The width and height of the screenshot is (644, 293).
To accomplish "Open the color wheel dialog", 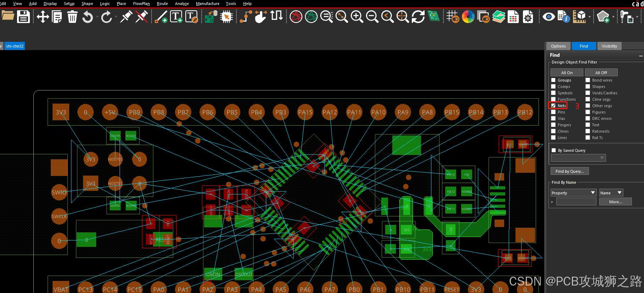I will 468,17.
